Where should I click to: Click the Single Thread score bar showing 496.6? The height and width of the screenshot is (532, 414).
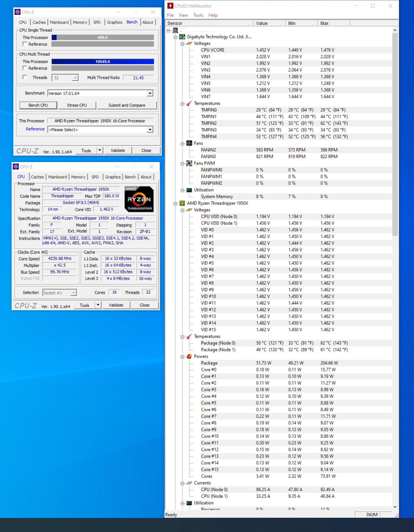pyautogui.click(x=103, y=37)
